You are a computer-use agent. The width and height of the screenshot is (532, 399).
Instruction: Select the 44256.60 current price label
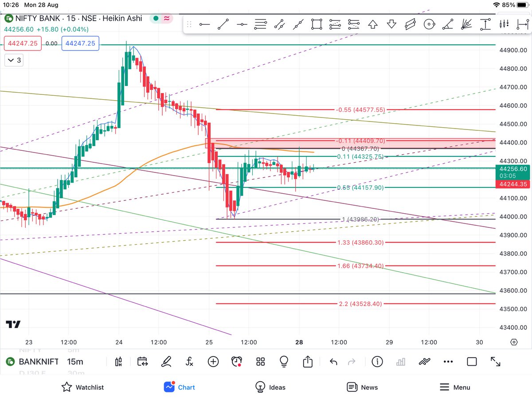[513, 172]
